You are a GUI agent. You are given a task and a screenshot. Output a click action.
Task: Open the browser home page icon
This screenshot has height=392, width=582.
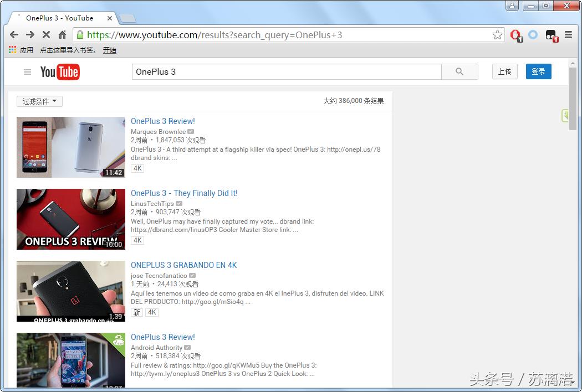tap(62, 35)
